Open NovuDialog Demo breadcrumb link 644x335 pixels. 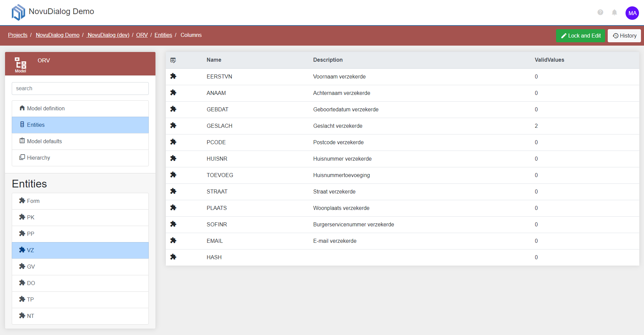pyautogui.click(x=58, y=35)
